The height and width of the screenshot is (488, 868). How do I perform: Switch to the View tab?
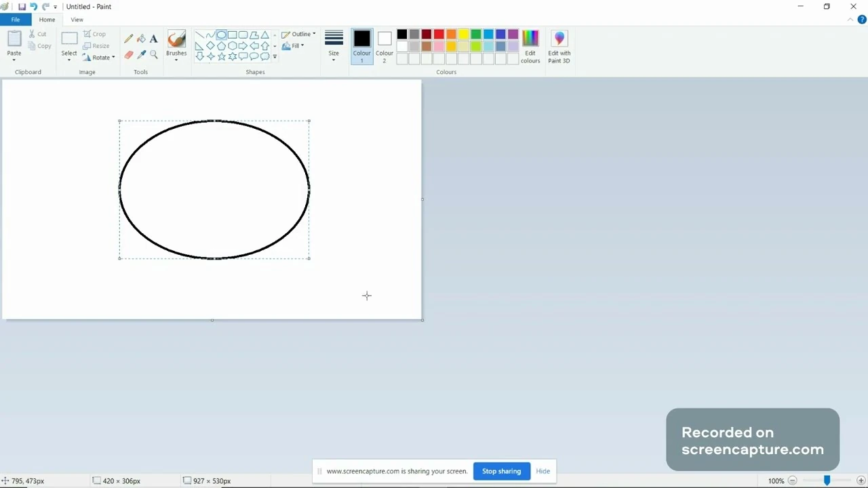click(x=77, y=19)
